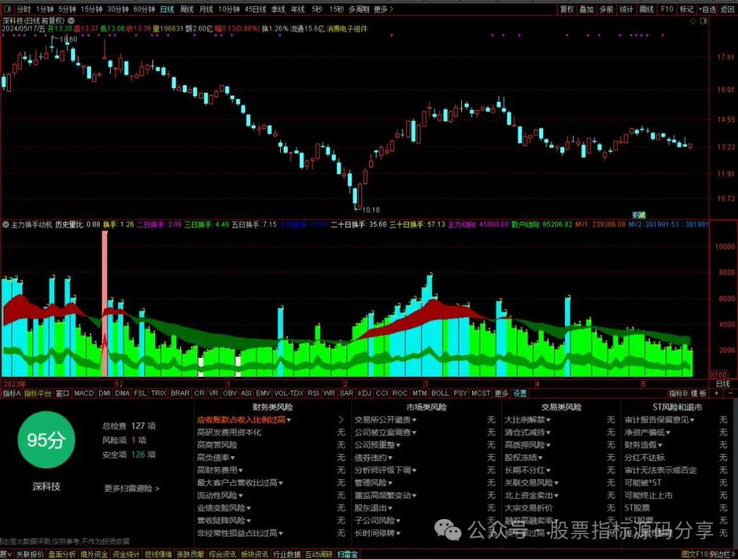The width and height of the screenshot is (738, 560).
Task: Click the +自选 button
Action: (707, 9)
